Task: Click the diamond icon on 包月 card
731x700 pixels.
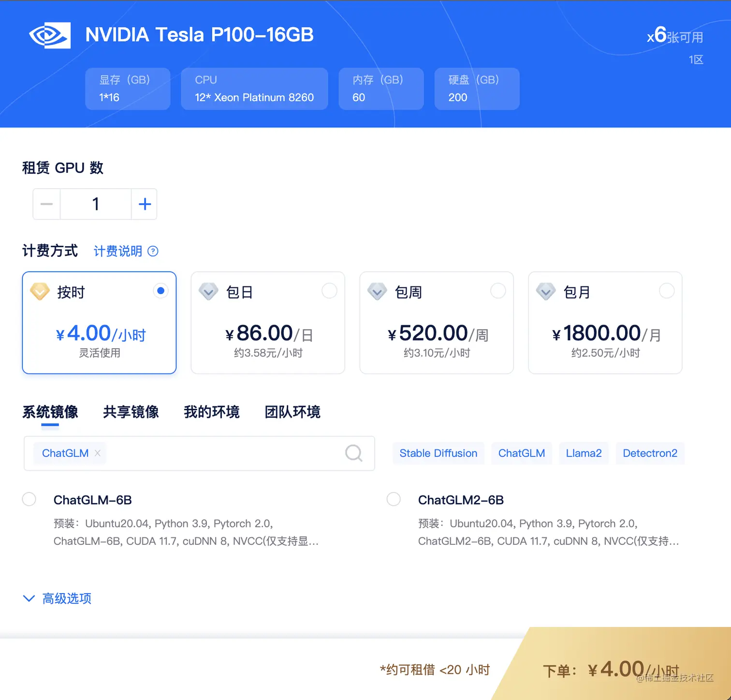Action: point(546,291)
